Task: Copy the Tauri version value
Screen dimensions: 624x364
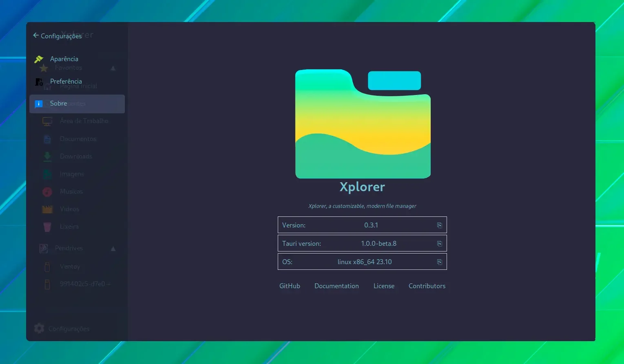Action: click(x=439, y=243)
